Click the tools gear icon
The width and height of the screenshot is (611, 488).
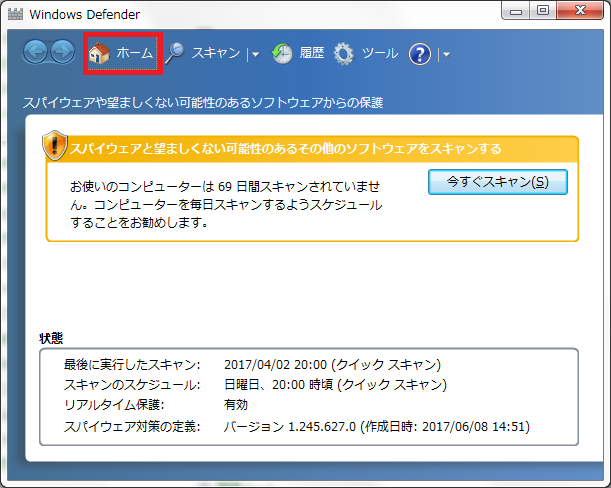[x=344, y=54]
